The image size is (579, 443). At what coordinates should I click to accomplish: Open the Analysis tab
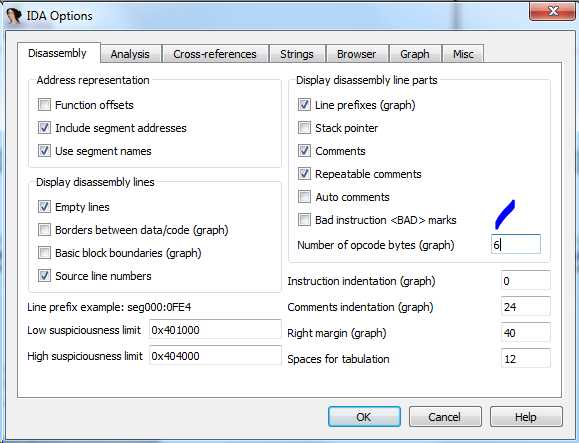(130, 54)
